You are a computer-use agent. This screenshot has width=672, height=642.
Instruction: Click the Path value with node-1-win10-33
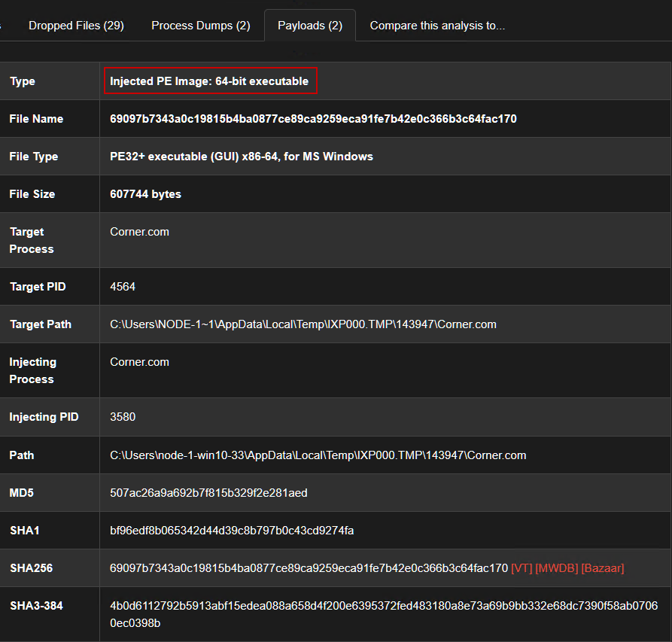318,455
